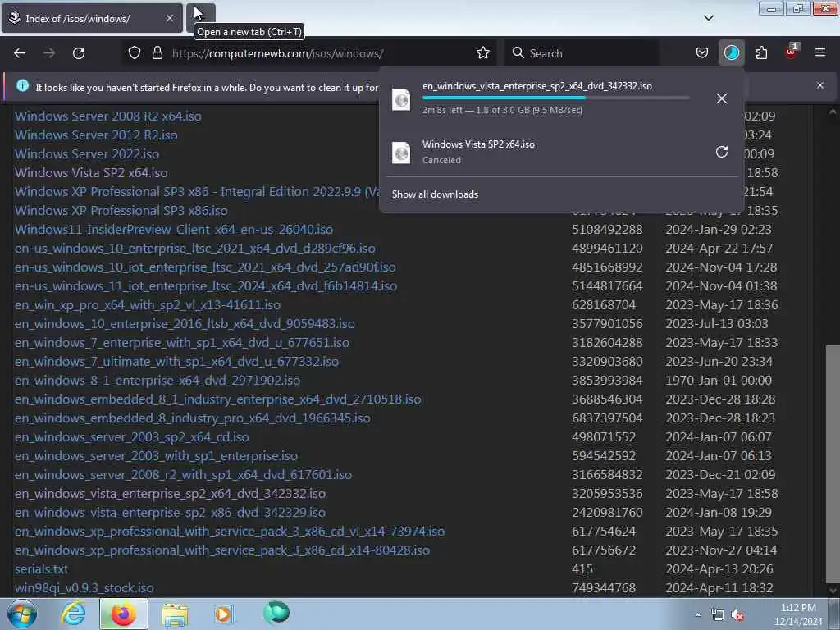Click the page vertical scrollbar thumb

[833, 464]
